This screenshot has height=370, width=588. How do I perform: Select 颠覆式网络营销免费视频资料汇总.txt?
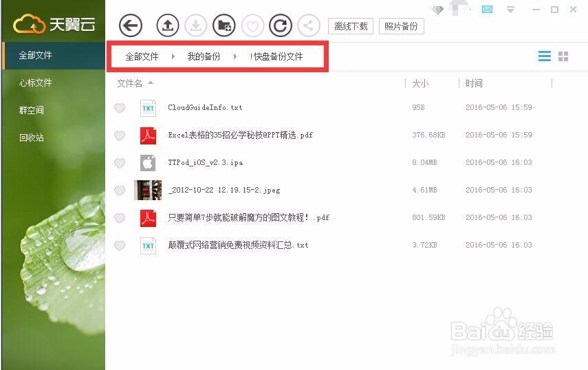(238, 245)
